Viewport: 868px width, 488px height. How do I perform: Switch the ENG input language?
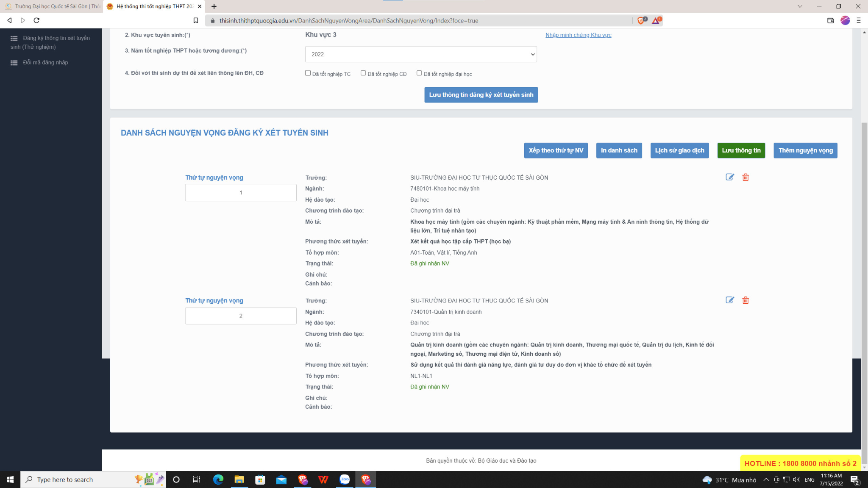pyautogui.click(x=809, y=480)
